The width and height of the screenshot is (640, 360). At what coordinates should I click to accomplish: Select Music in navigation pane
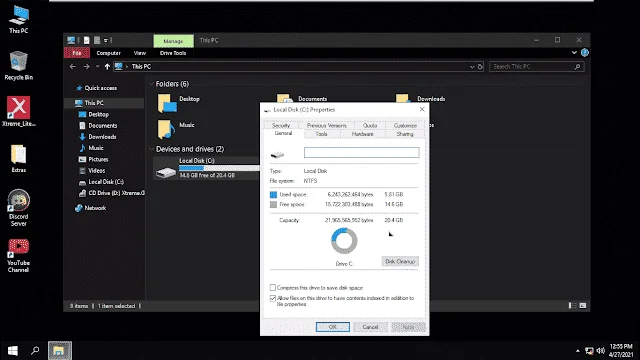96,148
